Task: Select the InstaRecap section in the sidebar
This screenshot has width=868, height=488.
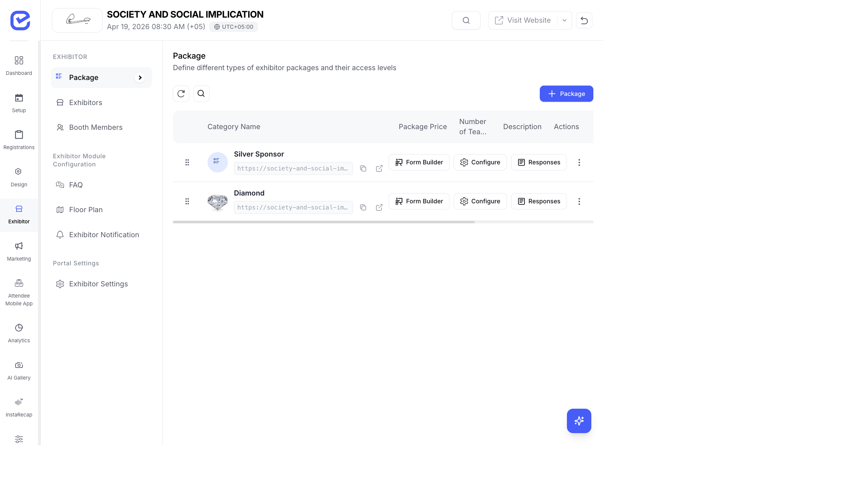Action: point(19,406)
